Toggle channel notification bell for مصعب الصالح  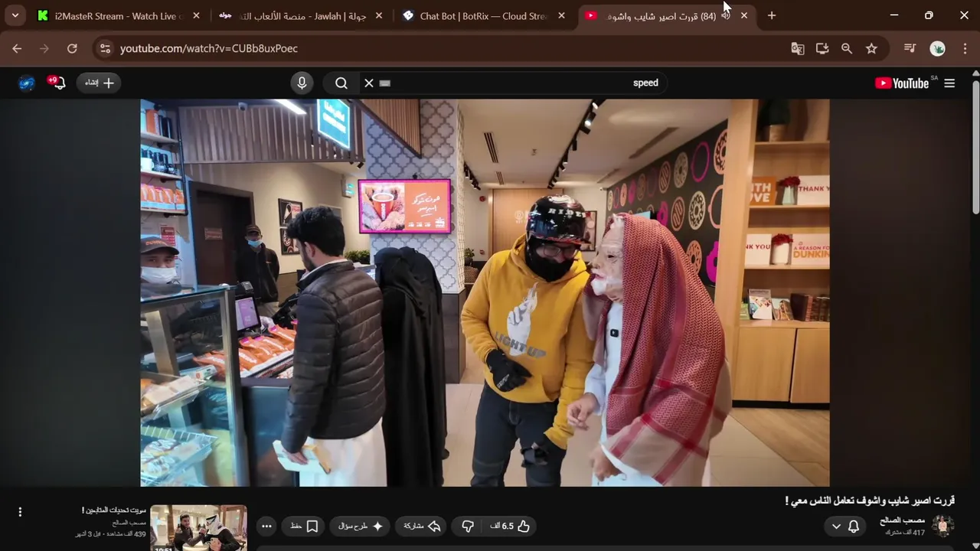[854, 527]
